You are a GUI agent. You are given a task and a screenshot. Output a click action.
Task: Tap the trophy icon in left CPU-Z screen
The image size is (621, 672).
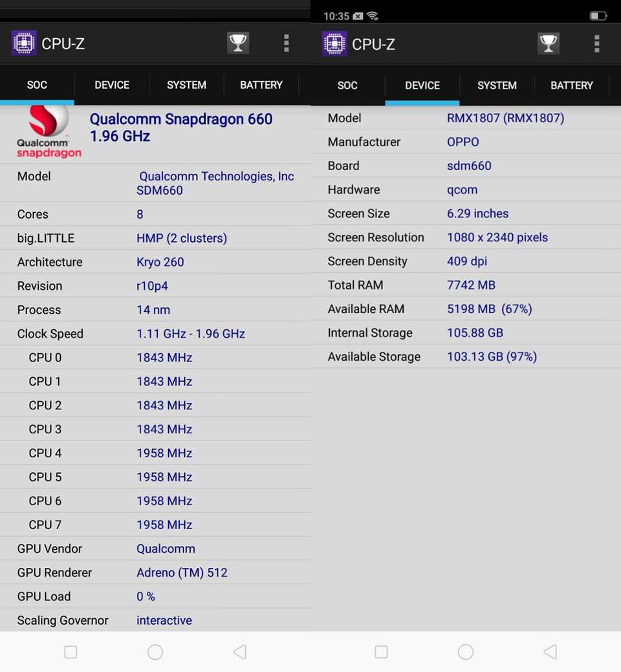point(238,43)
